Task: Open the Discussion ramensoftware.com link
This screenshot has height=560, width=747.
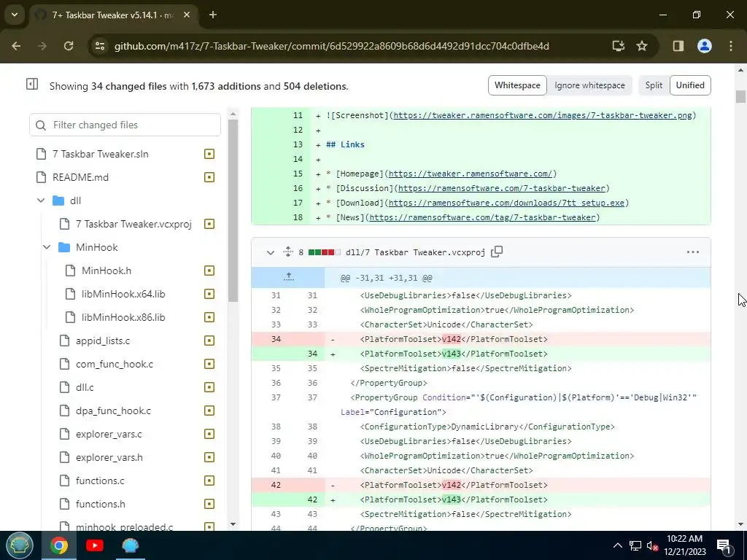Action: 502,188
